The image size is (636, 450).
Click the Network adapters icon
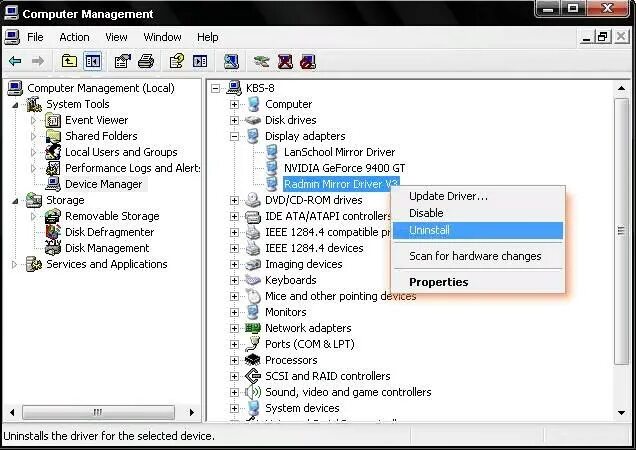coord(253,328)
